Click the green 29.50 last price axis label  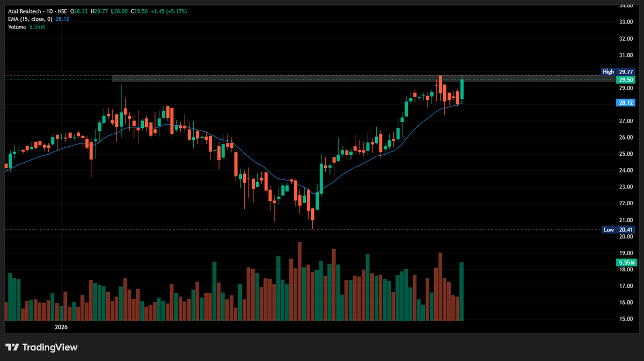(626, 80)
